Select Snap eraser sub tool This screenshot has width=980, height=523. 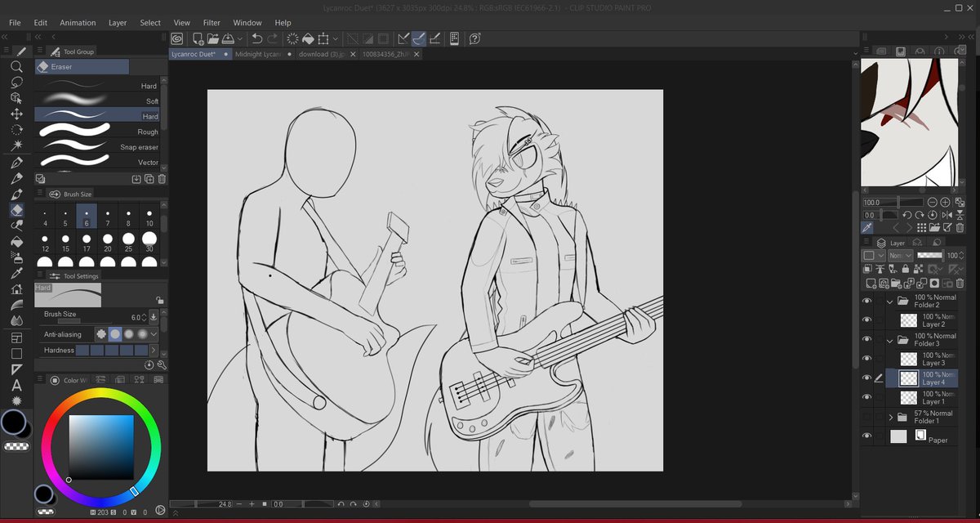(x=98, y=146)
